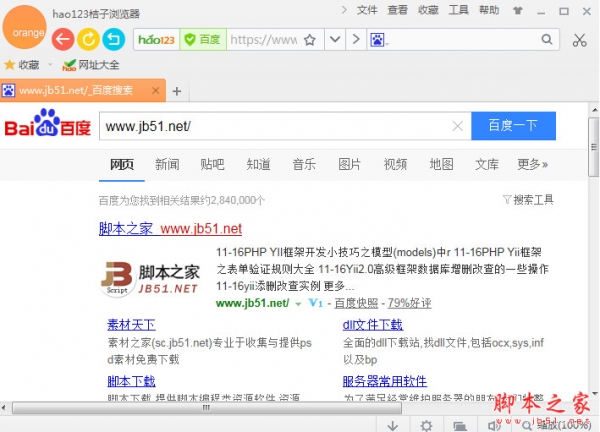Image resolution: width=600 pixels, height=432 pixels.
Task: Click the green www.jb51.net/ result URL
Action: (253, 303)
